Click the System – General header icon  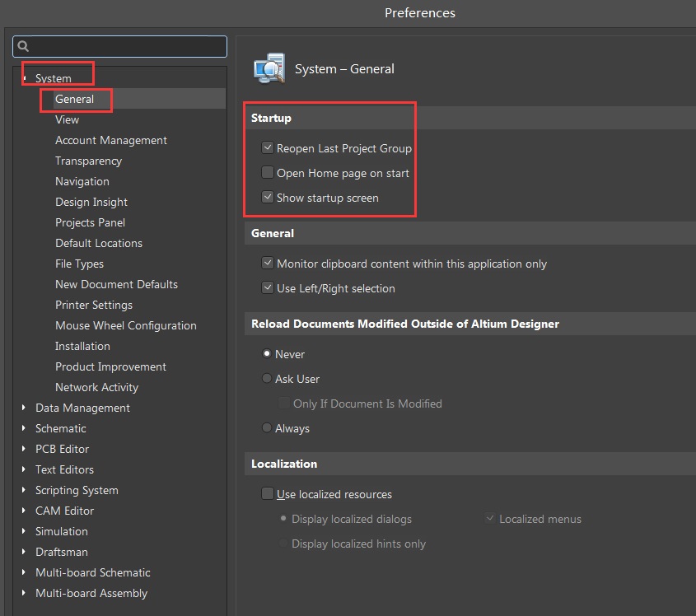(269, 69)
